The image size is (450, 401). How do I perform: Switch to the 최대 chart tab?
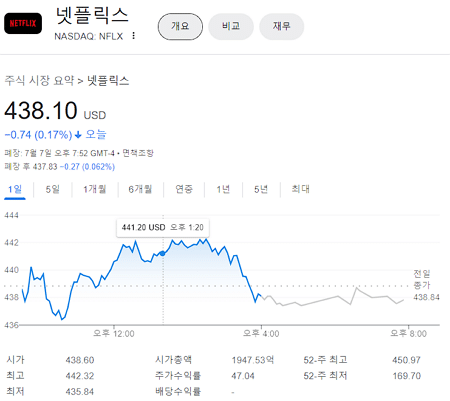tap(300, 190)
